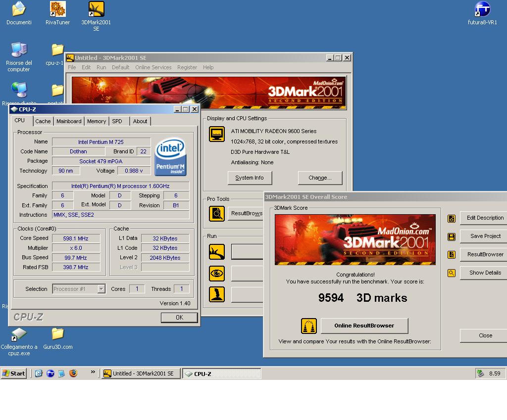
Task: Click the Untitled - 3DMark2001 SE taskbar button
Action: (141, 373)
